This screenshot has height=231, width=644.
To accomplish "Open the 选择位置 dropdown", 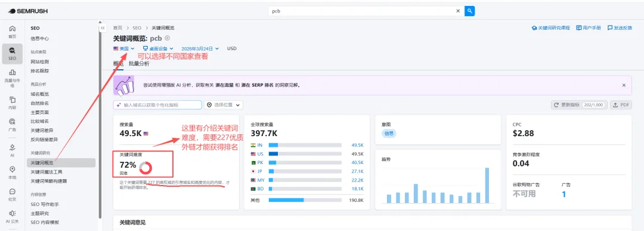I will click(x=224, y=105).
